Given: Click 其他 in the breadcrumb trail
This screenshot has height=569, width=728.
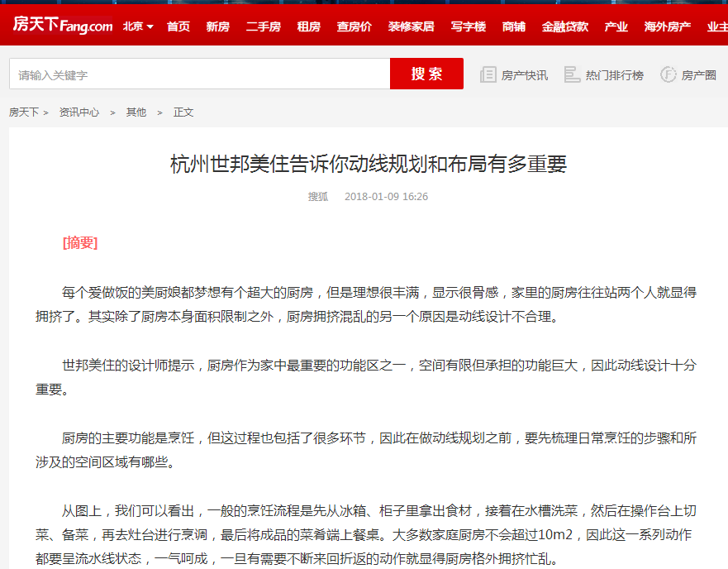Looking at the screenshot, I should click(x=136, y=112).
